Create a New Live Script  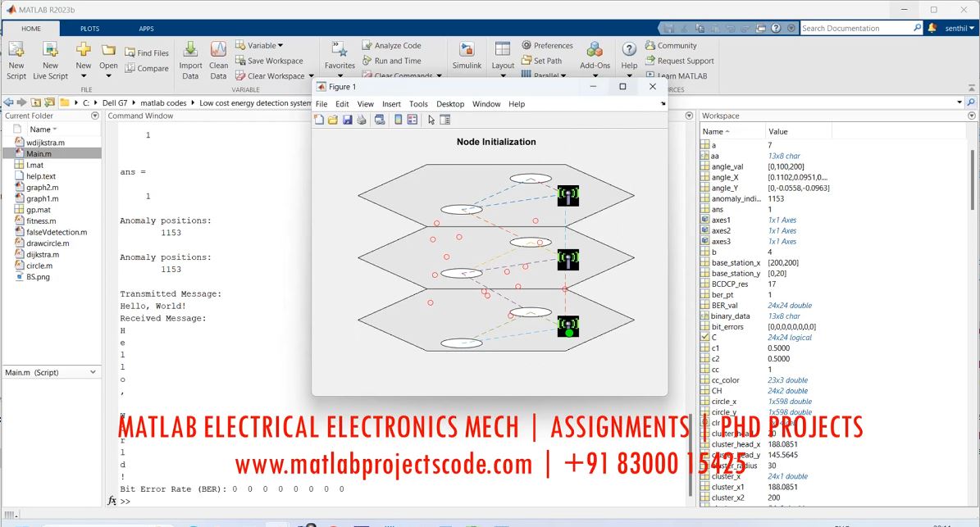(50, 60)
